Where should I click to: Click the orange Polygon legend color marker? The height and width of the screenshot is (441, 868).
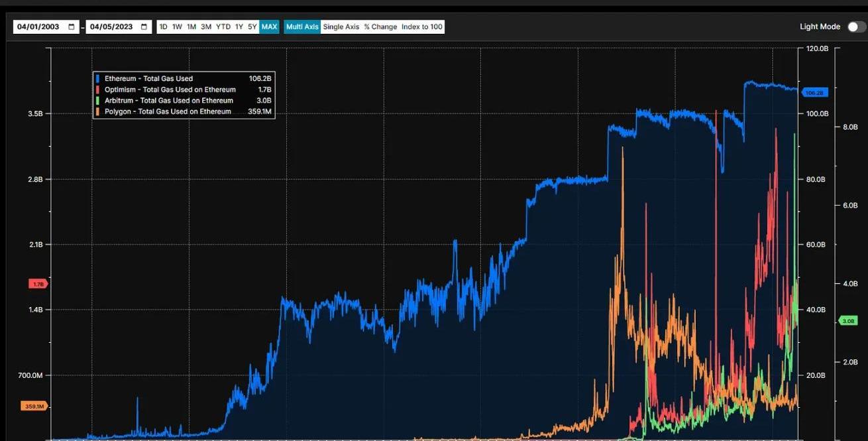coord(98,111)
